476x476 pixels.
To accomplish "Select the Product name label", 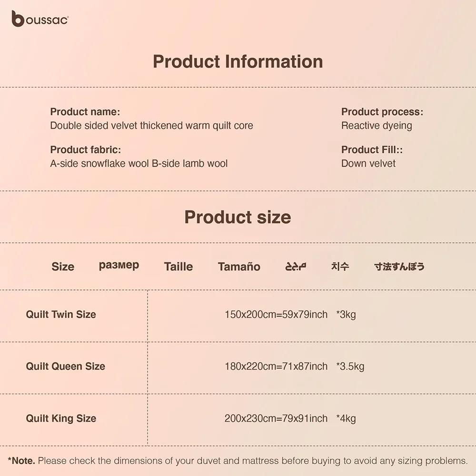I will point(85,112).
